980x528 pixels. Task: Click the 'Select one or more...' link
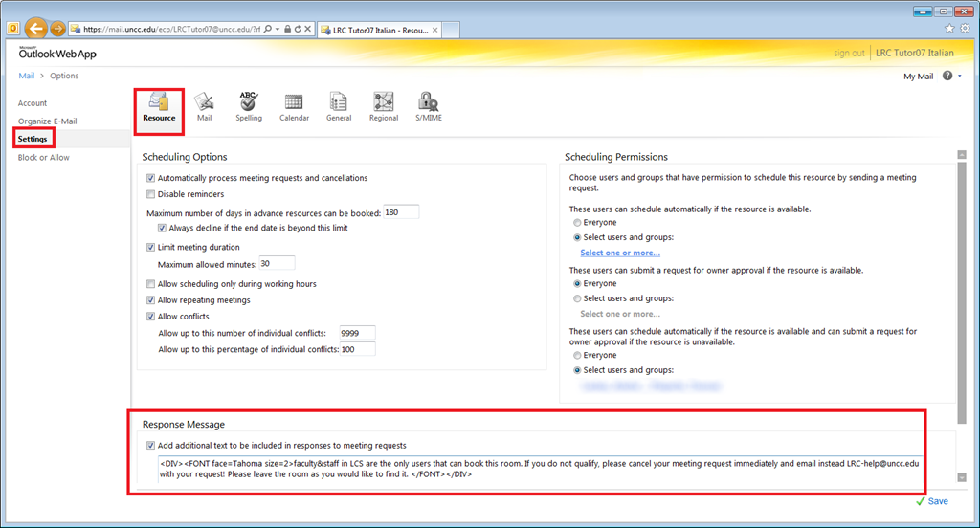[x=620, y=253]
